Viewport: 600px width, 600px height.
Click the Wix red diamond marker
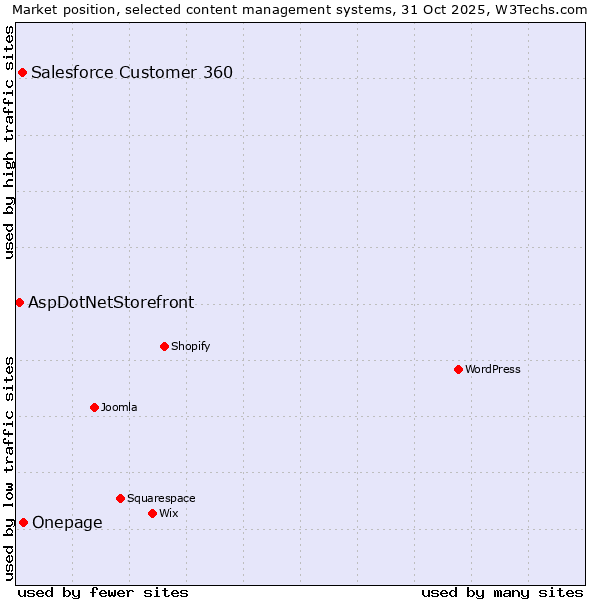152,513
